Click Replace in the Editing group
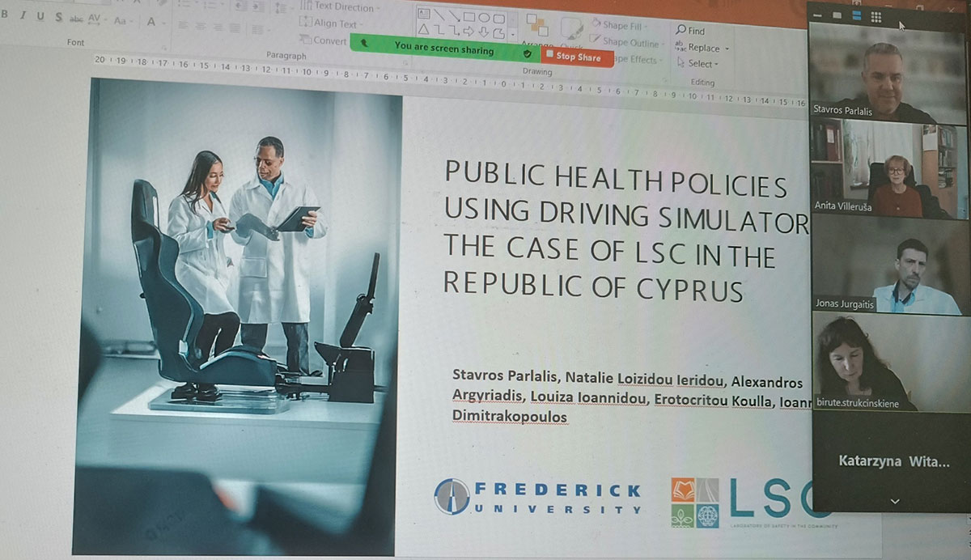971x560 pixels. (702, 48)
